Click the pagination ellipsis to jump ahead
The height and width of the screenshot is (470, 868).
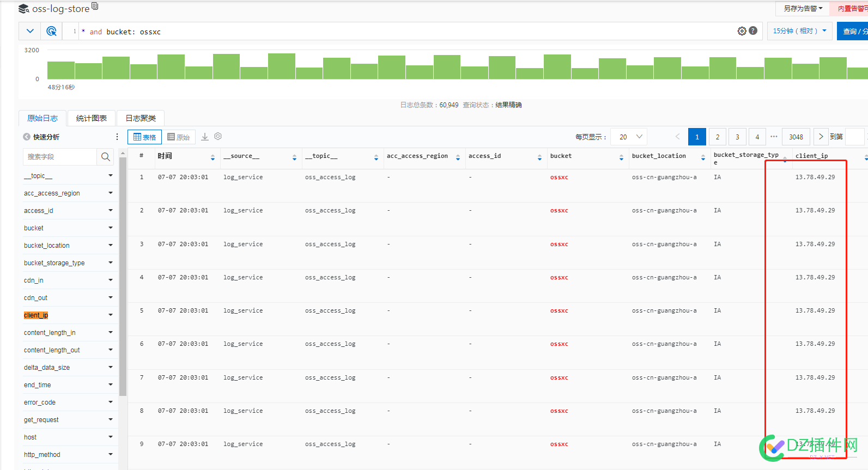click(774, 136)
